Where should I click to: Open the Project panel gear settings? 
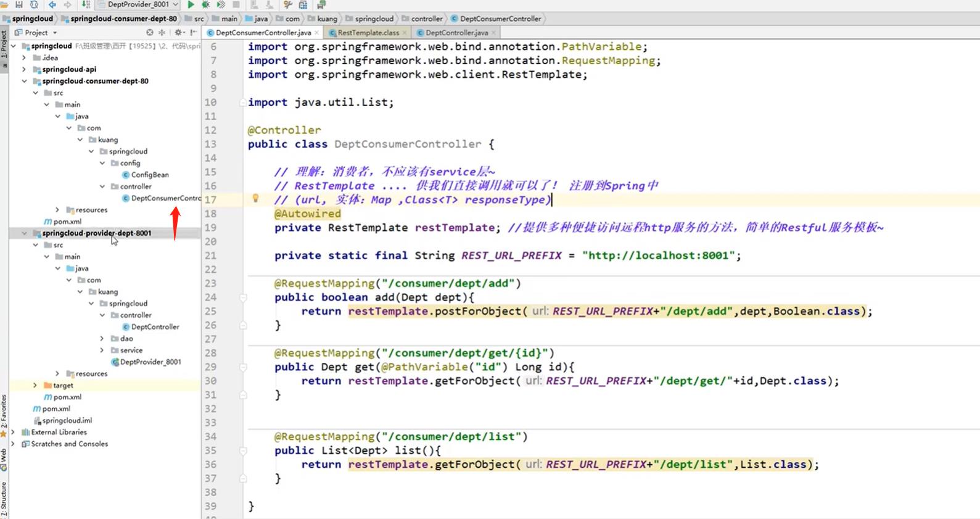pyautogui.click(x=179, y=32)
